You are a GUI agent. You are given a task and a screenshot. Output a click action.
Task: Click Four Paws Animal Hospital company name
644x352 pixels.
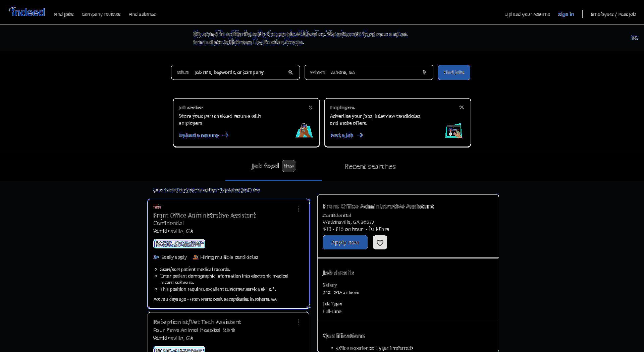186,330
